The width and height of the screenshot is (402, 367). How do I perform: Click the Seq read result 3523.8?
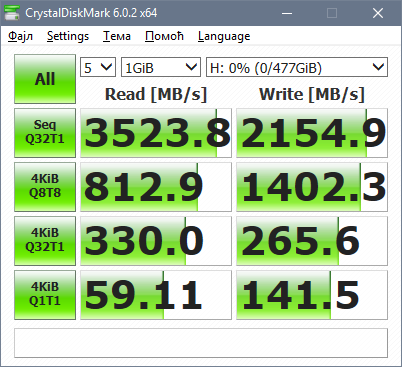pyautogui.click(x=156, y=133)
